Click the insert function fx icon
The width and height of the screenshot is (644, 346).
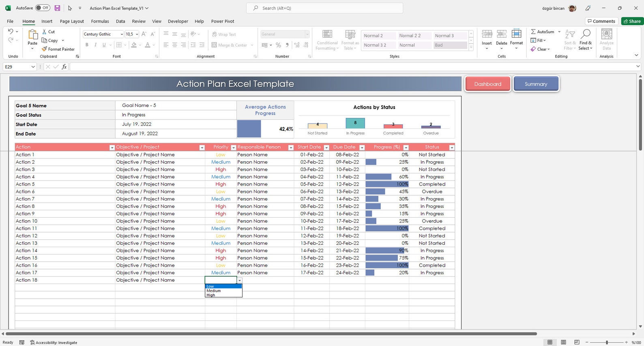click(x=64, y=67)
